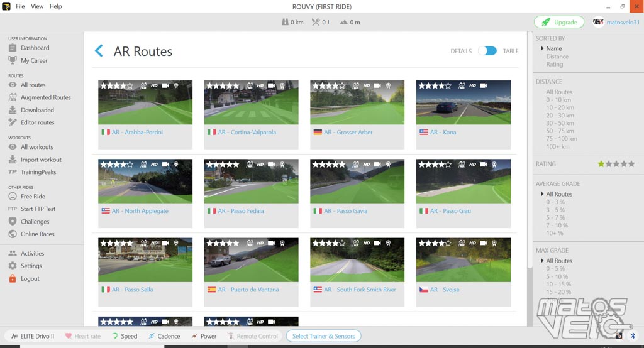The width and height of the screenshot is (644, 348).
Task: Select All Routes under Max Grade
Action: (x=559, y=261)
